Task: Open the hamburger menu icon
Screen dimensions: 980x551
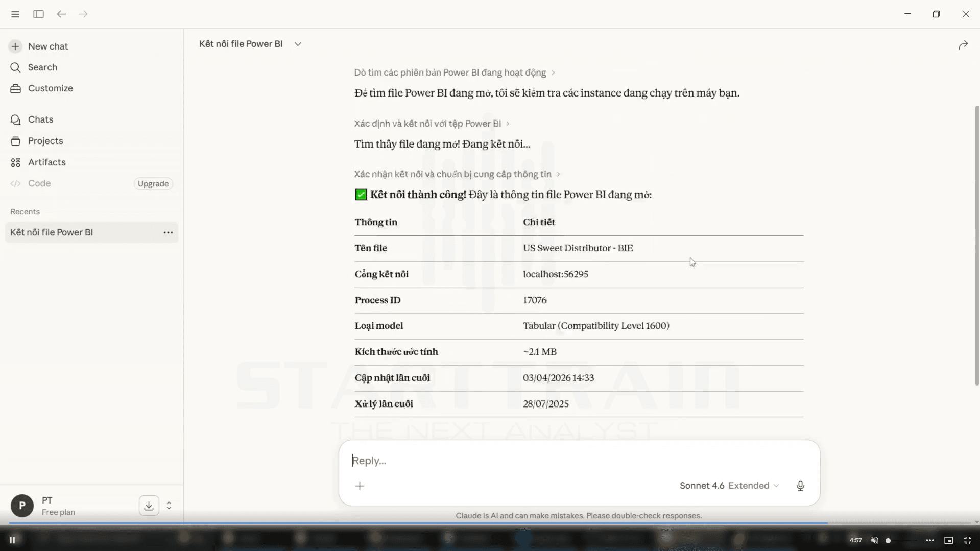Action: pos(15,14)
